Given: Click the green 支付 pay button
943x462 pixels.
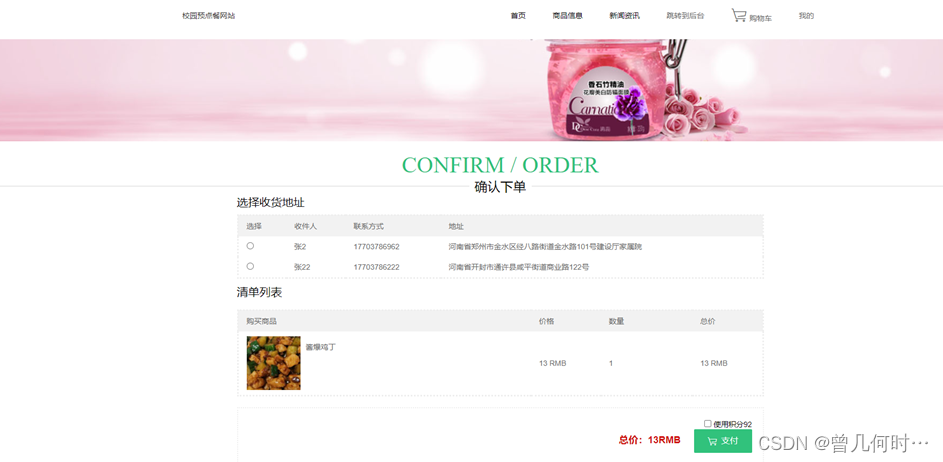Looking at the screenshot, I should tap(723, 441).
